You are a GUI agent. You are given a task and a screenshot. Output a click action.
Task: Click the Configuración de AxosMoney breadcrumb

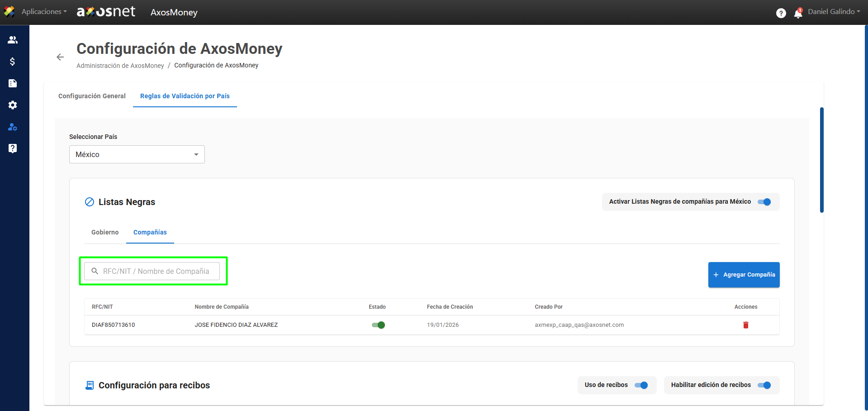216,65
